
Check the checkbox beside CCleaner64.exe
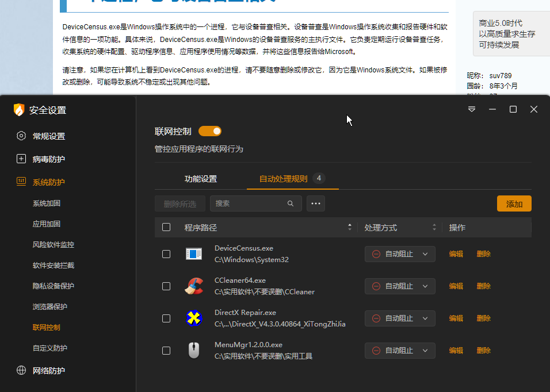166,286
